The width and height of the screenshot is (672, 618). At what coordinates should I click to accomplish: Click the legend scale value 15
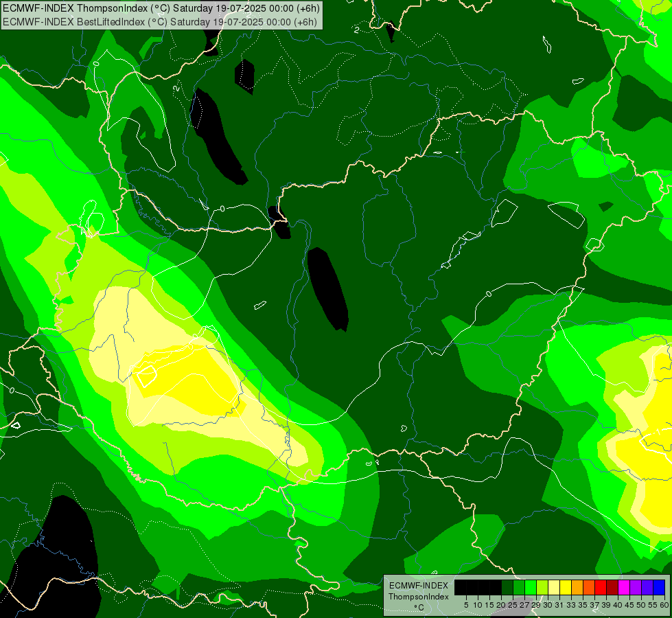(489, 605)
